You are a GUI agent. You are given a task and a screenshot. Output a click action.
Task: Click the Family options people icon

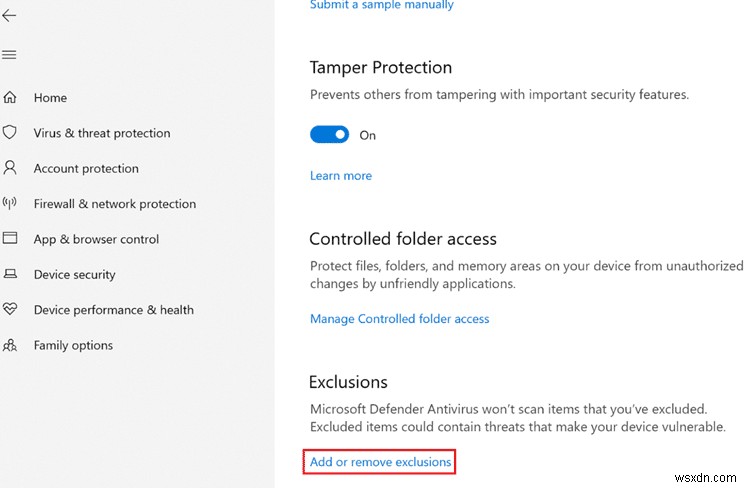[10, 345]
